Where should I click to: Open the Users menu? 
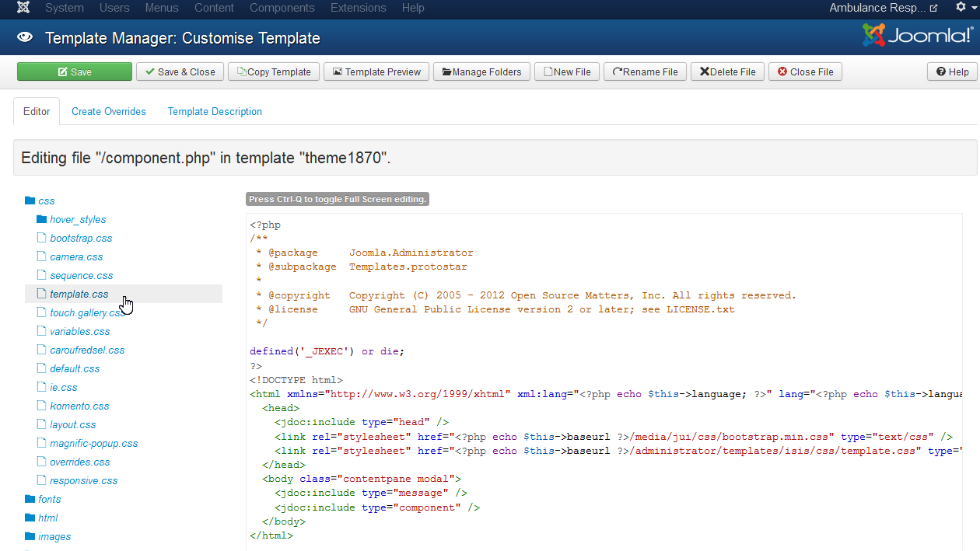(x=114, y=8)
